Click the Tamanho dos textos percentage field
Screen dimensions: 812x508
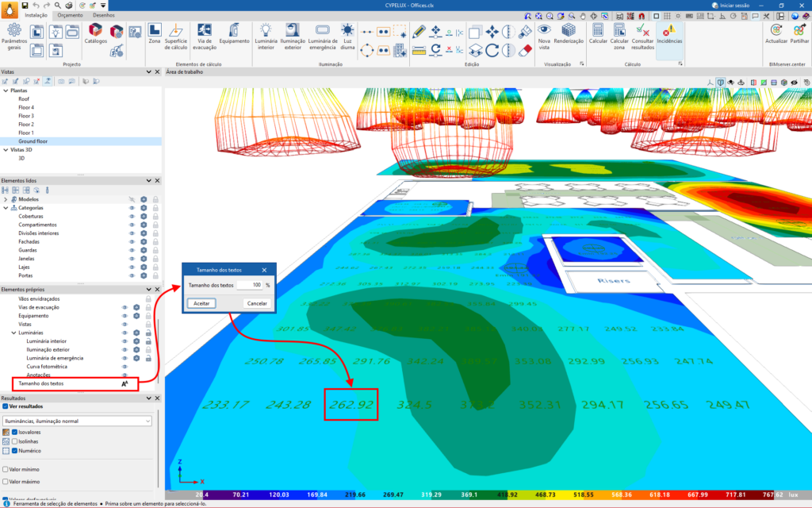[250, 284]
